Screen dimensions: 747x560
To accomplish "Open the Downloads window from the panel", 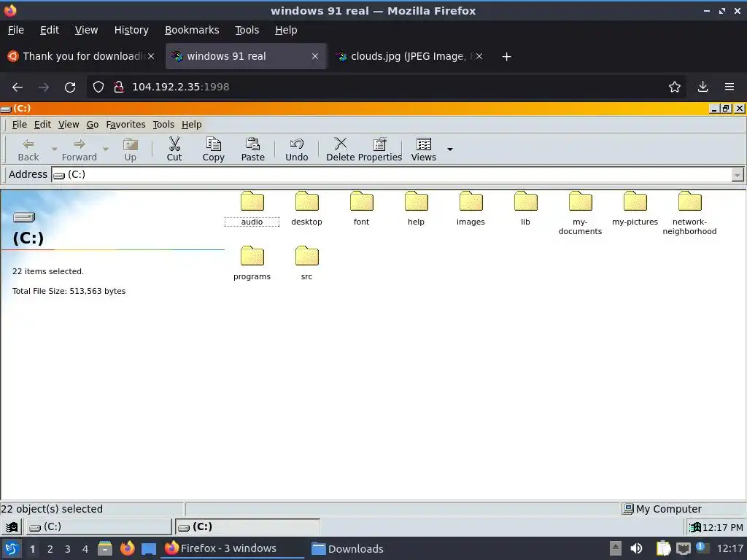I will click(347, 548).
